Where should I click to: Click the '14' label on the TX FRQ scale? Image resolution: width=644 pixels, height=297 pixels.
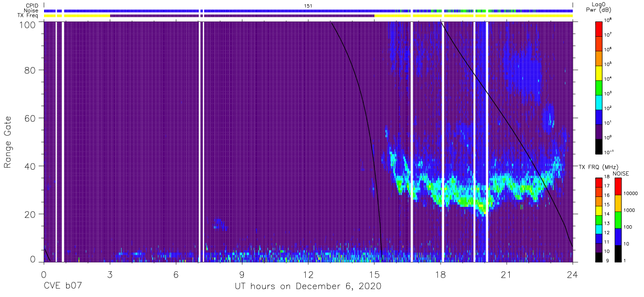(608, 214)
